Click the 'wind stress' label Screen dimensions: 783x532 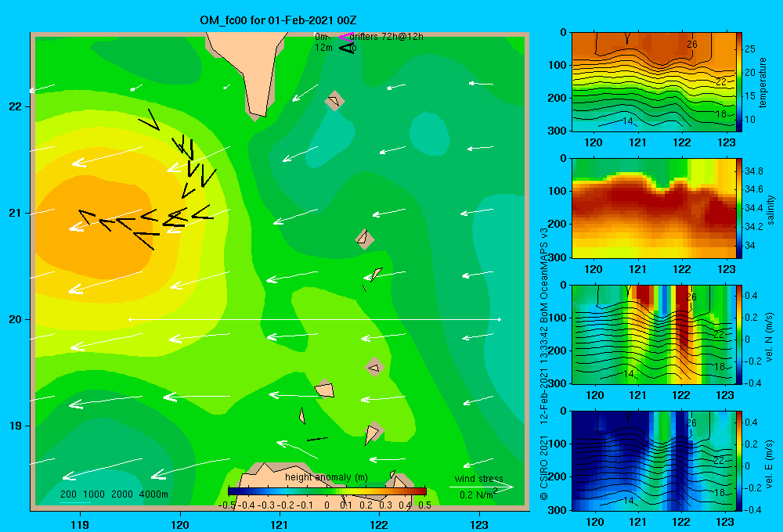coord(479,478)
